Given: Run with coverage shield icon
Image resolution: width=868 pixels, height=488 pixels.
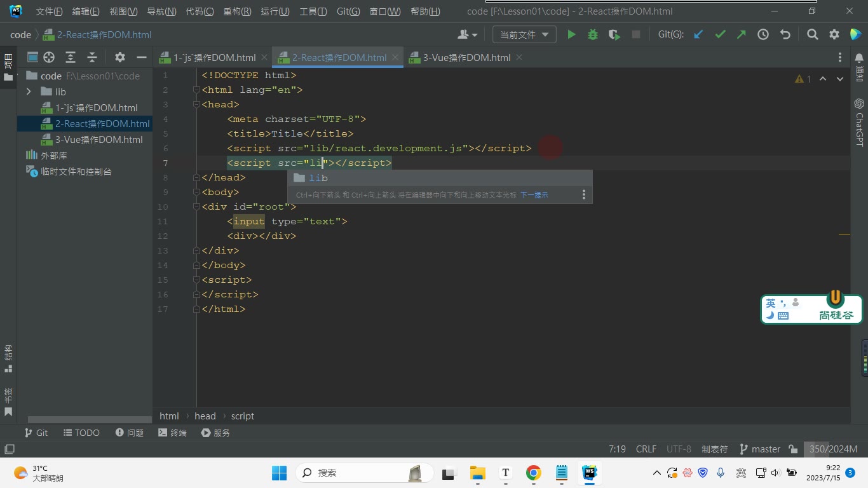Looking at the screenshot, I should pos(614,35).
